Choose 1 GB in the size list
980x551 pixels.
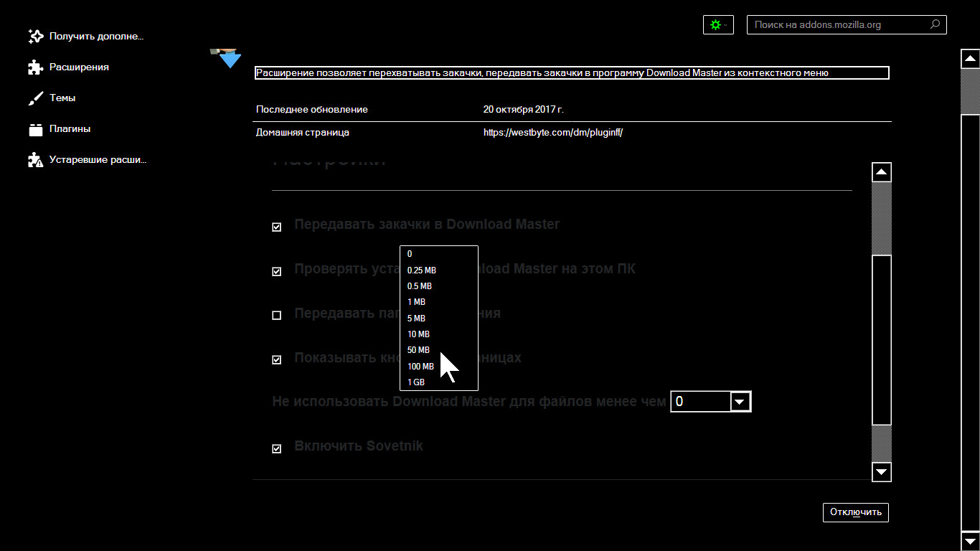pyautogui.click(x=439, y=382)
